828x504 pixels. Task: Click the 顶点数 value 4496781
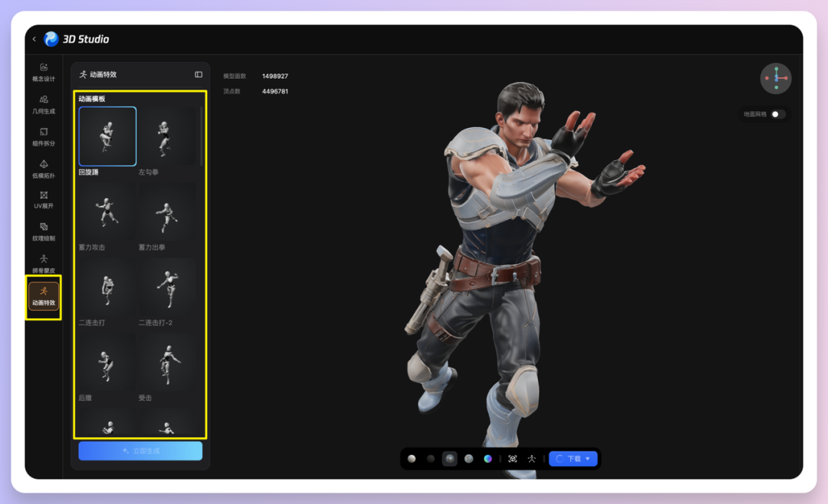[275, 91]
